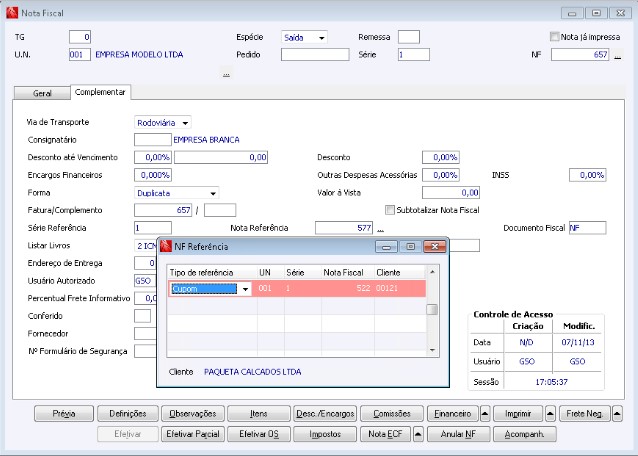Check Subtotalizar Nota Fiscal
This screenshot has height=456, width=638.
tap(390, 210)
